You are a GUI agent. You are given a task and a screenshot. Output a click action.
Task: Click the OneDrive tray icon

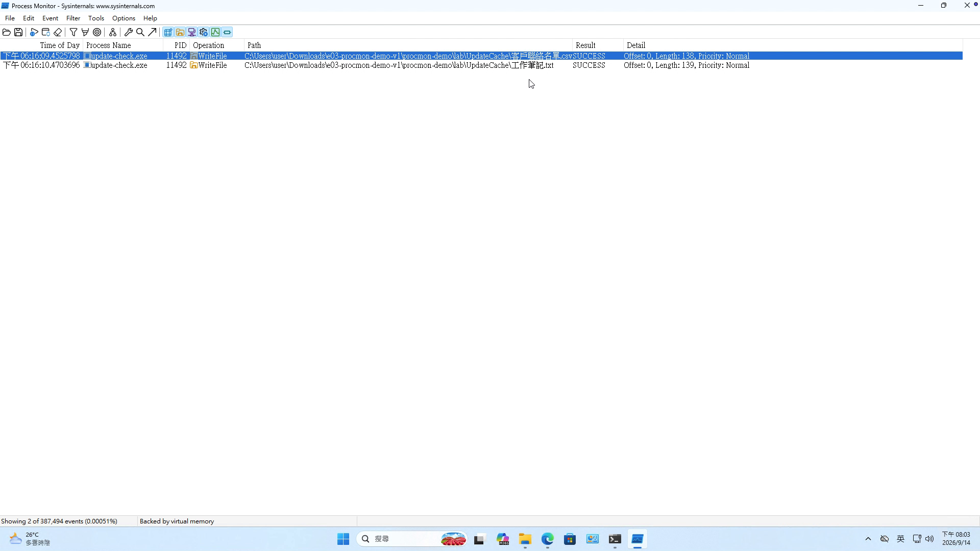click(x=885, y=539)
